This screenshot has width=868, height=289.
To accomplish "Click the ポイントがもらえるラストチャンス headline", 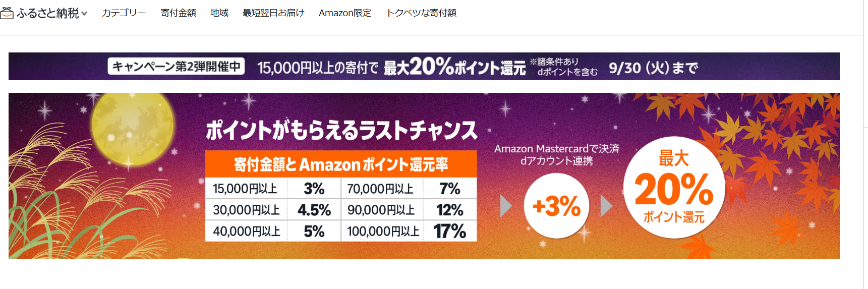I will point(341,130).
